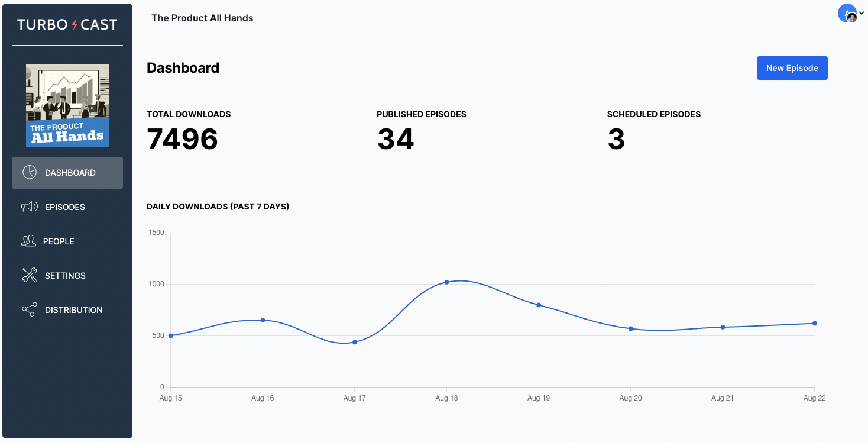868x442 pixels.
Task: Click the Episodes megaphone icon
Action: click(x=30, y=207)
